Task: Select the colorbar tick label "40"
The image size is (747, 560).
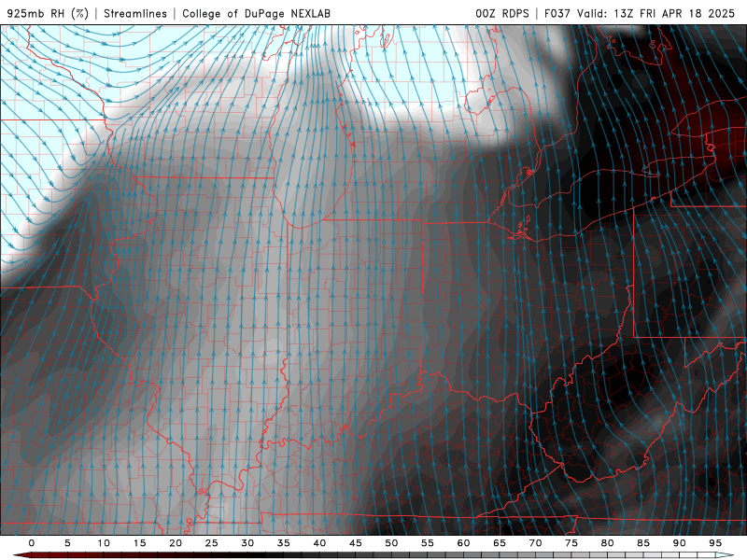Action: tap(319, 543)
